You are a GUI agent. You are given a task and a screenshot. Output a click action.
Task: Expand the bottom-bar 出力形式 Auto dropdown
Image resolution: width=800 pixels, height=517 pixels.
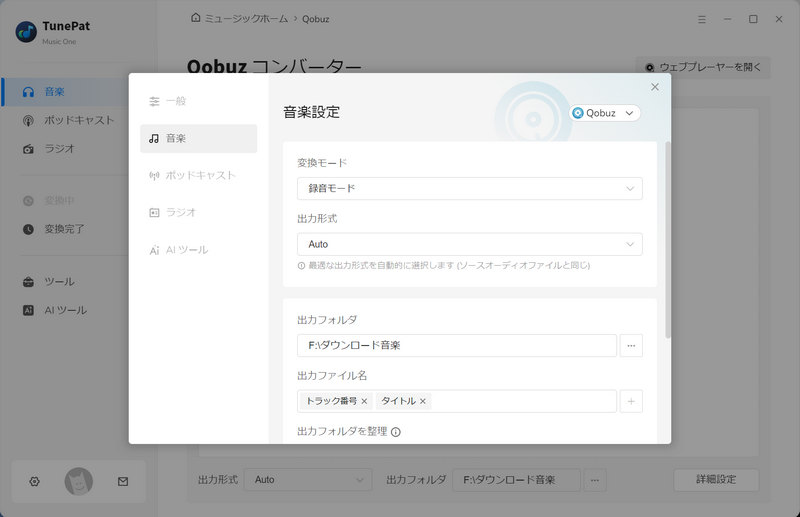[308, 480]
